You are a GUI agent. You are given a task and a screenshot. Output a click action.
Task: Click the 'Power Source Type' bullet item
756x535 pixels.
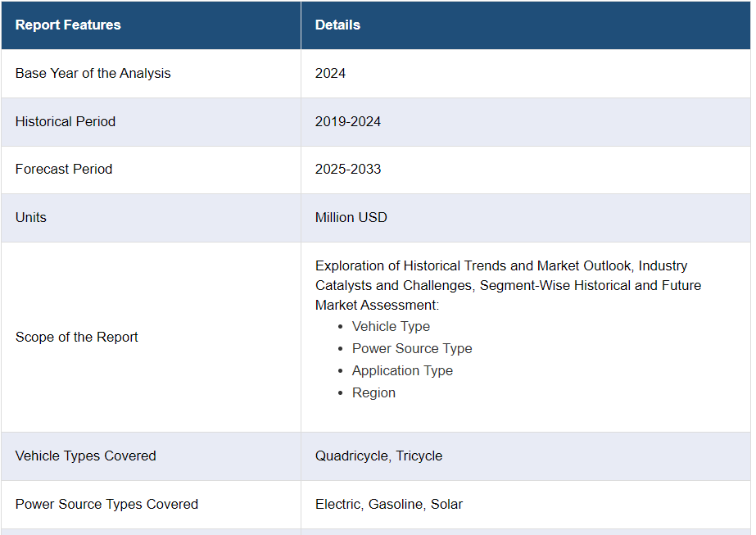point(412,348)
